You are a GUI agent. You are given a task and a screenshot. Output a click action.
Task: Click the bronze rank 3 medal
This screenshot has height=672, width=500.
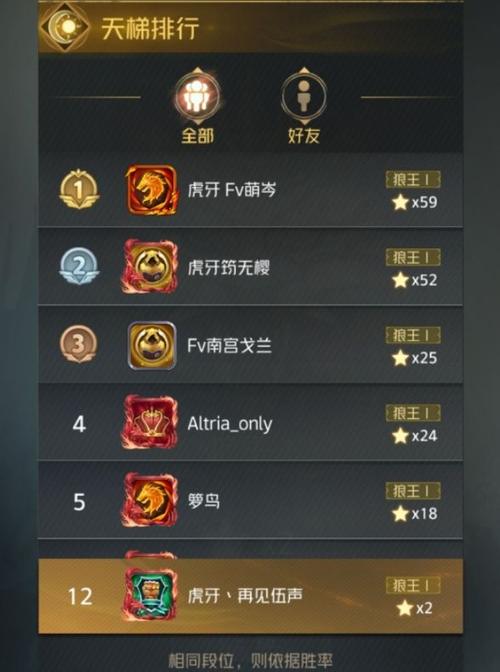click(78, 344)
